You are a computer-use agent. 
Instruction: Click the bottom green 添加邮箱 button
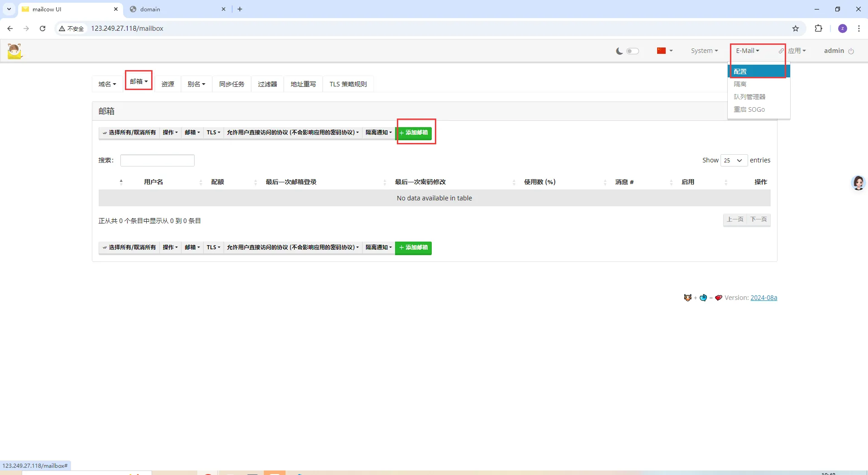[x=414, y=248]
